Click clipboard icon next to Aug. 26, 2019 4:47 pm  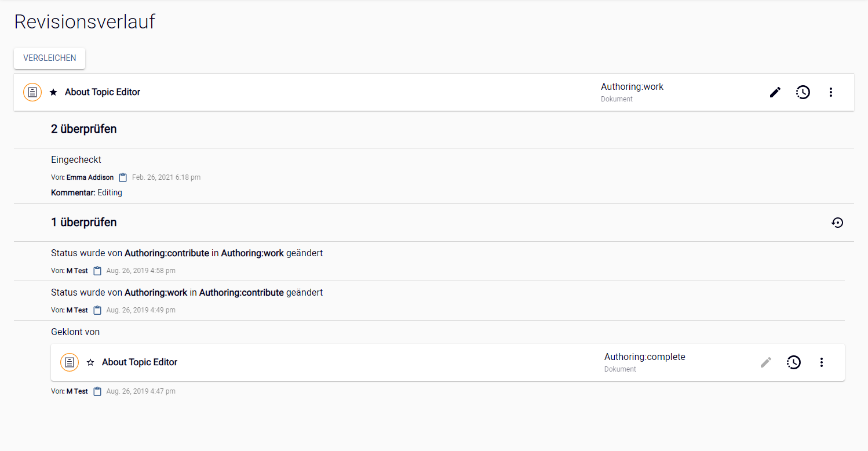(97, 391)
